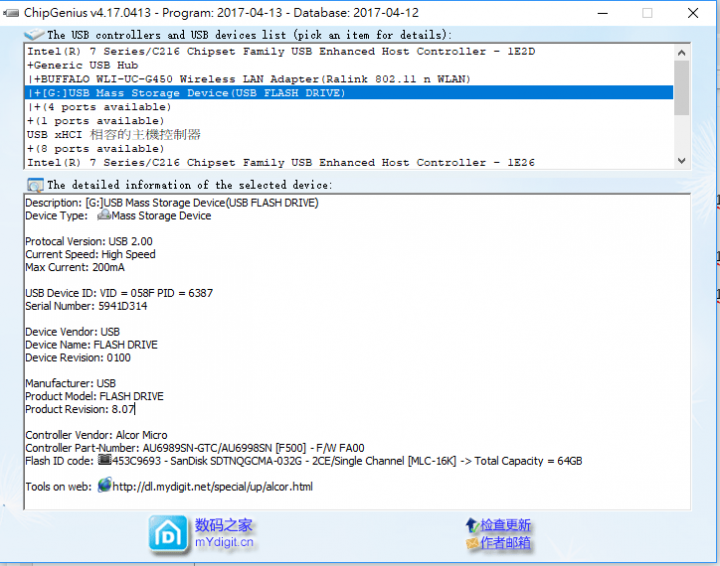Click the device list scroll up arrow

681,52
